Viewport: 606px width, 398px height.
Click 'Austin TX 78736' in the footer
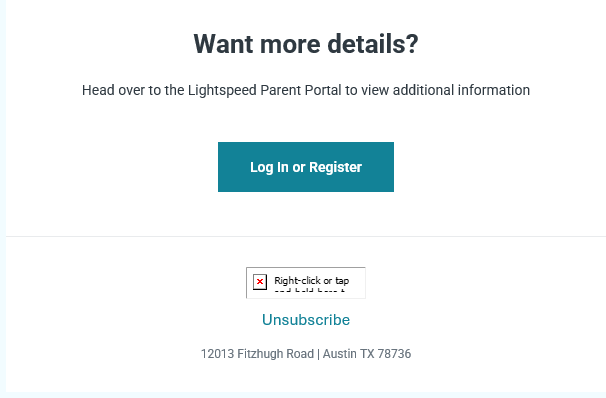pos(367,354)
